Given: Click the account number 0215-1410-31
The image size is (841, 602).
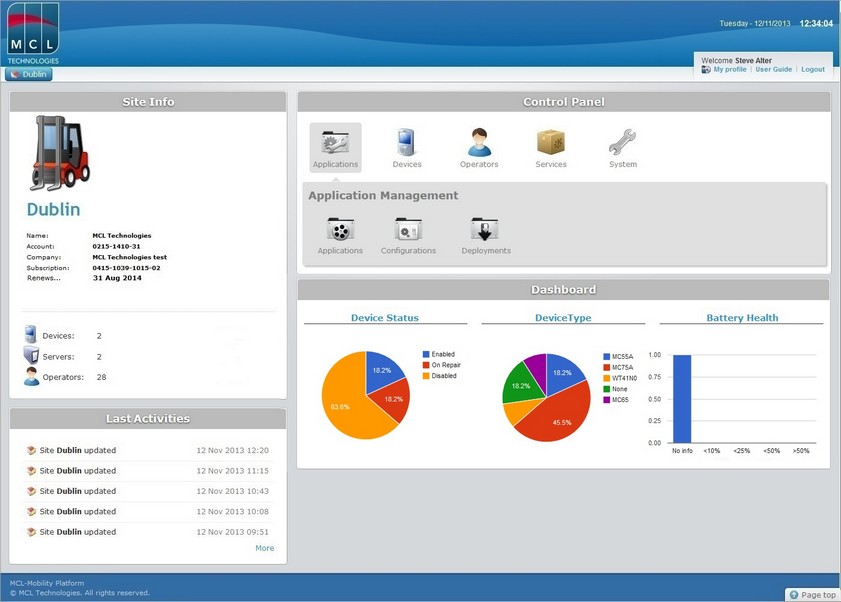Looking at the screenshot, I should coord(116,246).
